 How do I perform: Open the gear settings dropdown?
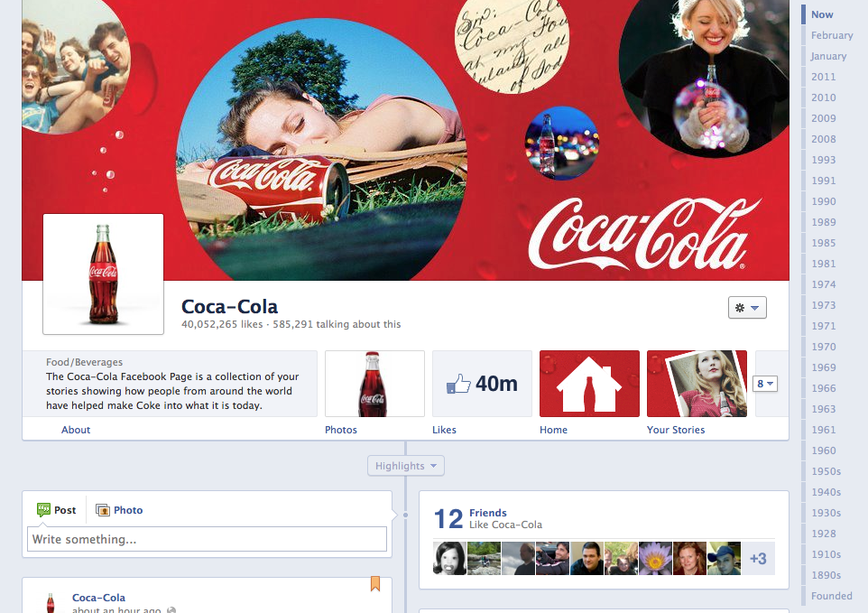746,308
